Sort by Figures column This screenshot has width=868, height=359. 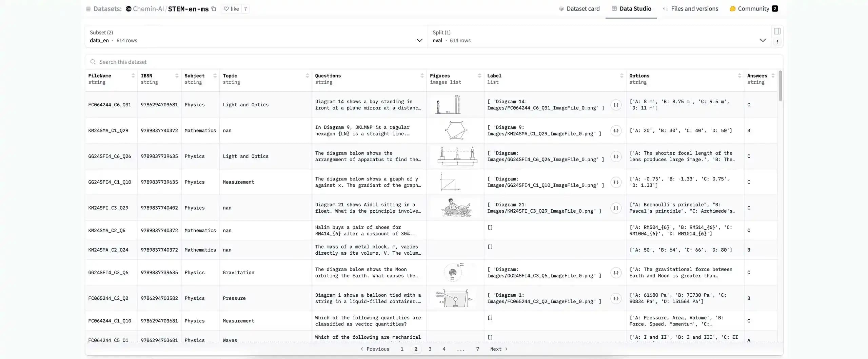[x=479, y=76]
